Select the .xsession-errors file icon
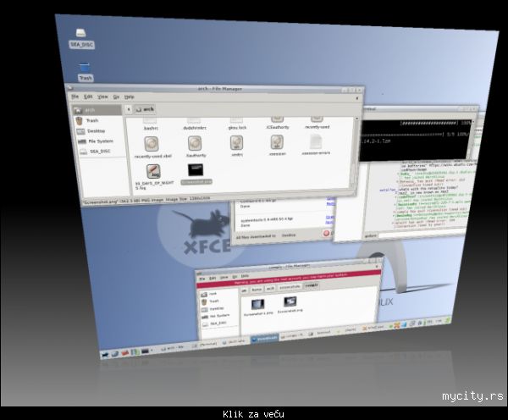 tap(316, 141)
